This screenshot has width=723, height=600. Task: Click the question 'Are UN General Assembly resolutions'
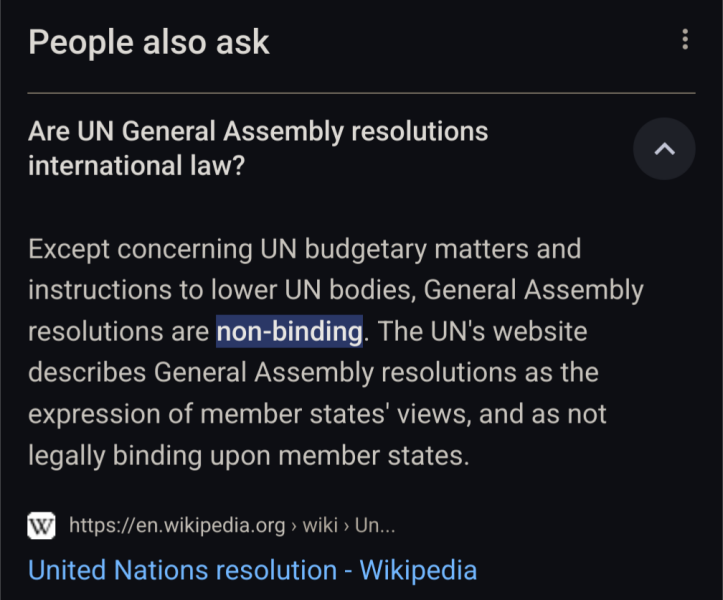point(258,131)
